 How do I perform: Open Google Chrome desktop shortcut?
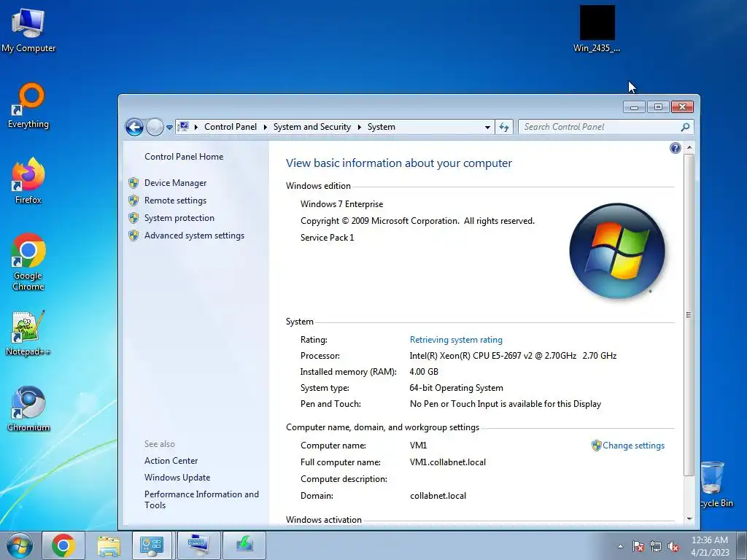tap(28, 262)
